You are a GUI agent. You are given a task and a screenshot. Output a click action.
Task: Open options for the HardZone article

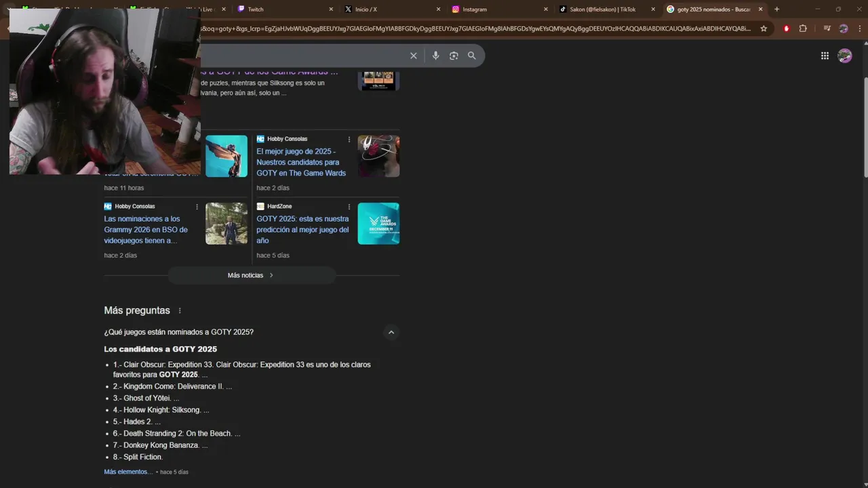(x=349, y=207)
